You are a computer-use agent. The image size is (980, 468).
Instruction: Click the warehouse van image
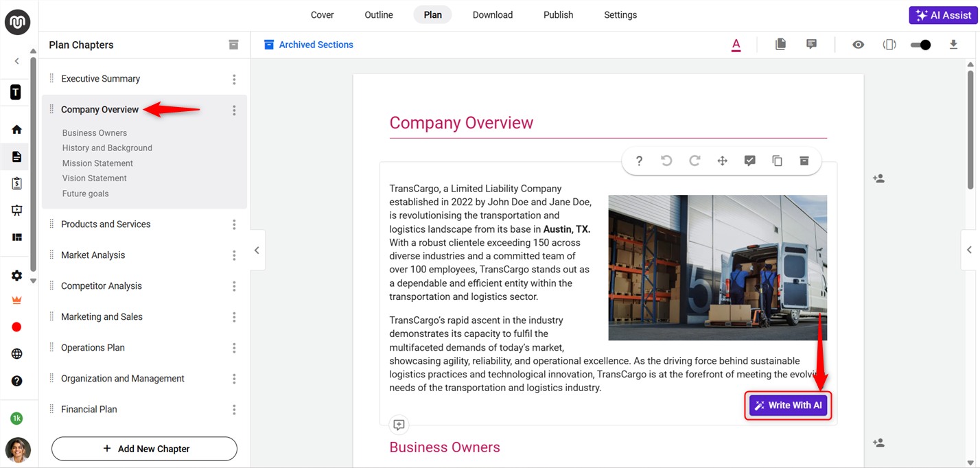718,268
